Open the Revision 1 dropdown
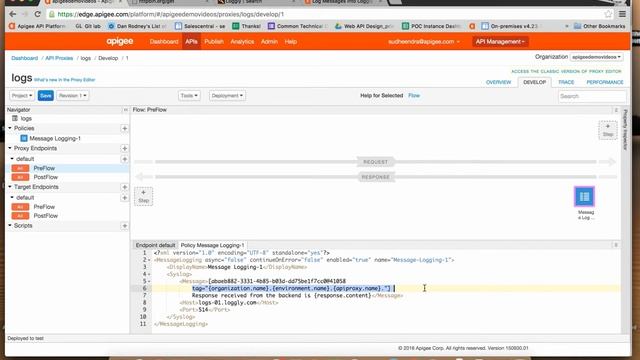Viewport: 640px width, 360px height. (73, 96)
